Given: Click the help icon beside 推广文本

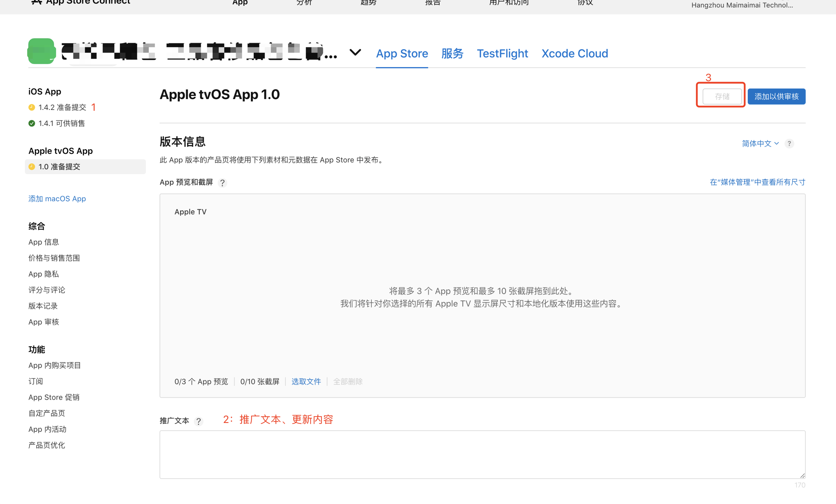Looking at the screenshot, I should pyautogui.click(x=198, y=421).
